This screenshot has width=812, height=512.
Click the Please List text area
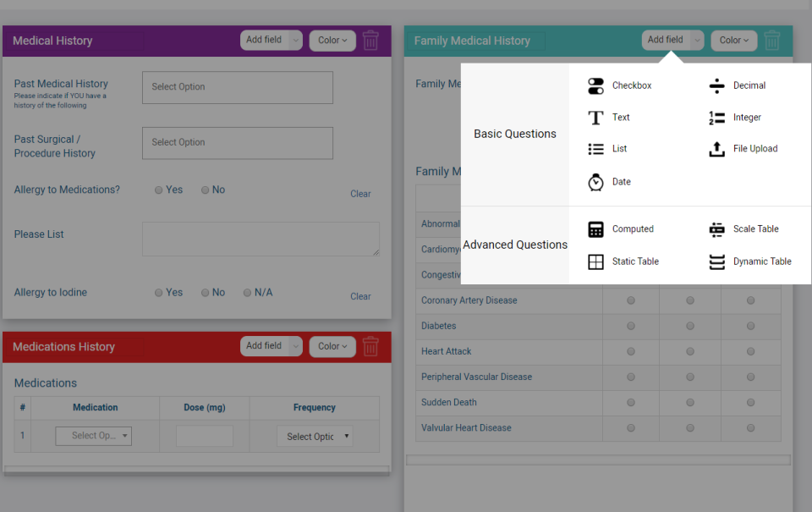261,239
